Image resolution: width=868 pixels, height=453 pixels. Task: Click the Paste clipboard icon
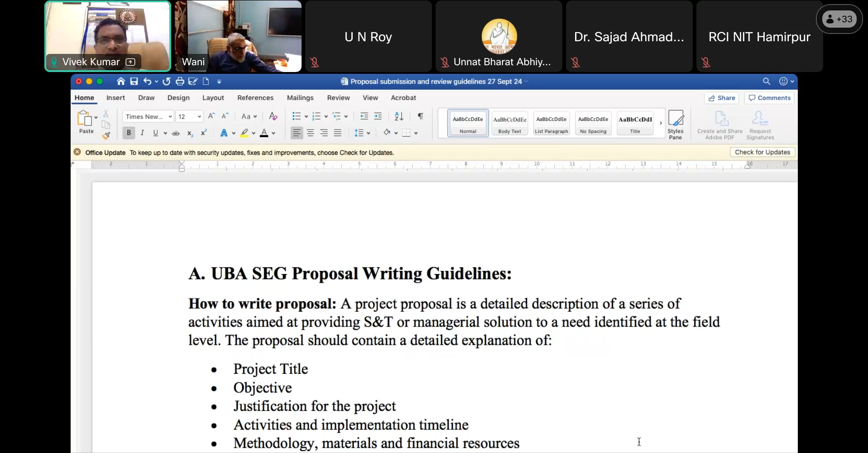[x=84, y=118]
